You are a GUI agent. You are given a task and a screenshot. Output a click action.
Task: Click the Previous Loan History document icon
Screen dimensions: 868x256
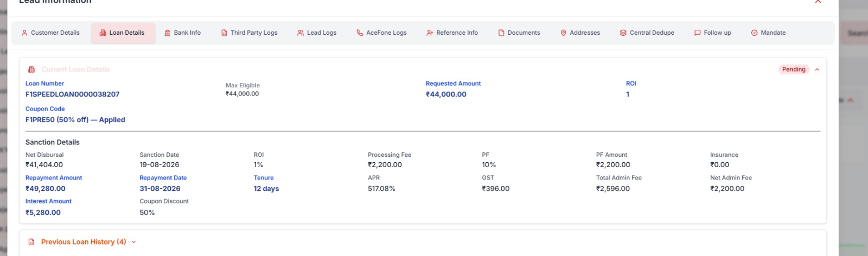31,242
